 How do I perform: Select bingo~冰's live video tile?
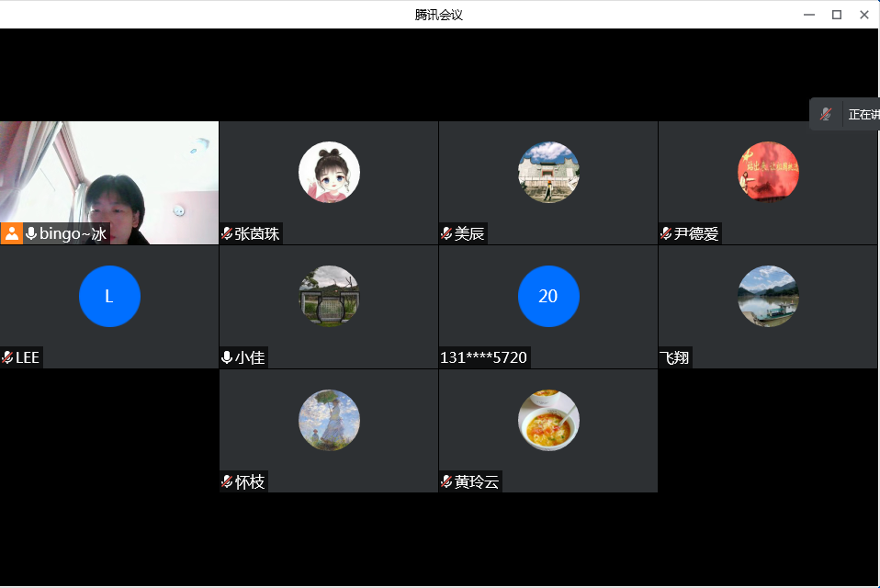pos(109,175)
